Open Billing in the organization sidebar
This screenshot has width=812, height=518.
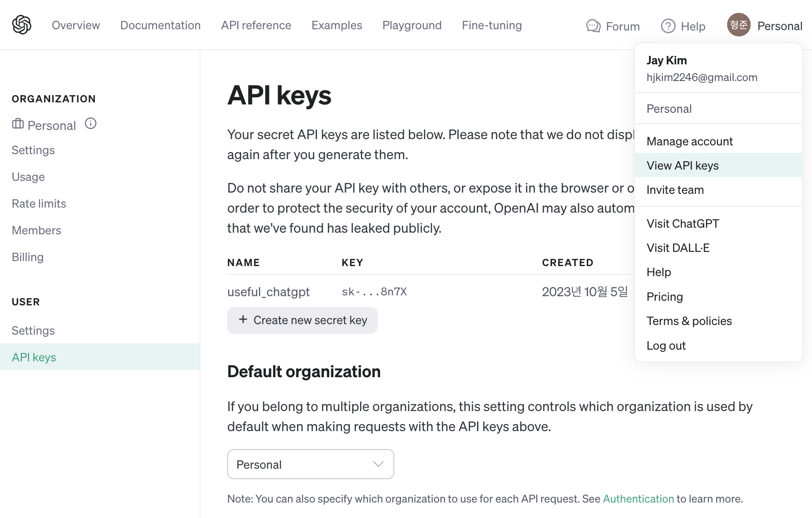[28, 257]
